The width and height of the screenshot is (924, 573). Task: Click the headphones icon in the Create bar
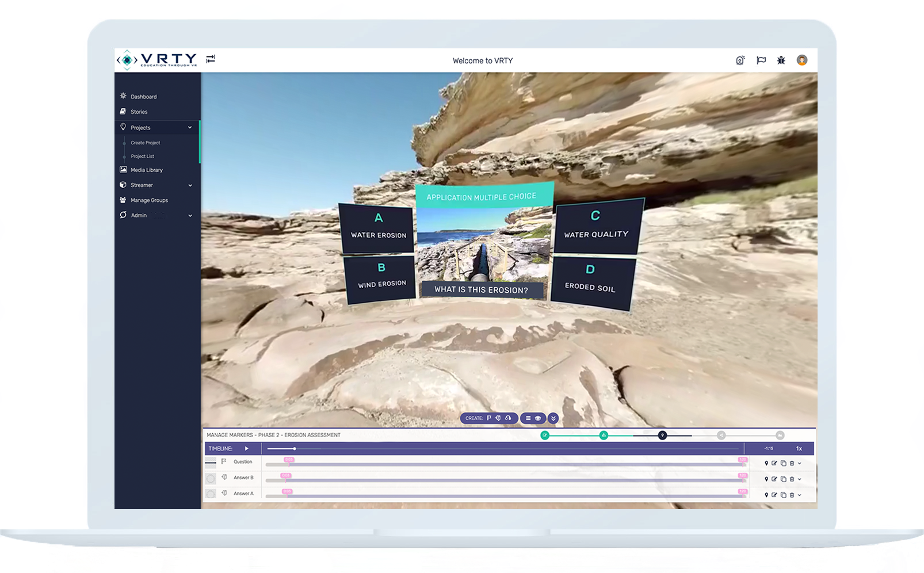[508, 418]
